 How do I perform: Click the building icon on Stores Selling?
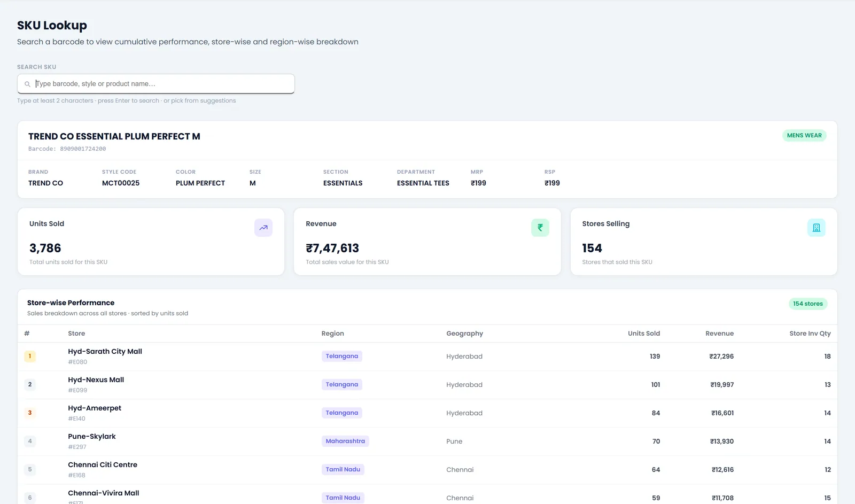tap(817, 228)
